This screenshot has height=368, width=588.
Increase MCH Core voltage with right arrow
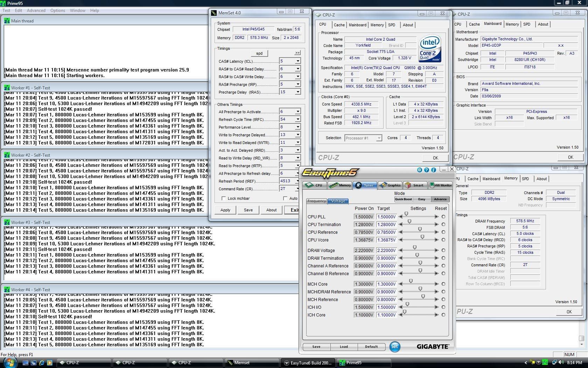(436, 284)
